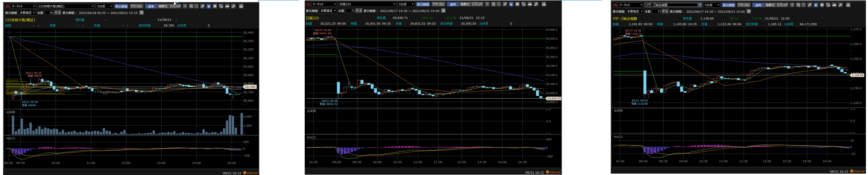Select the pencil drawing tool in 日経225 chart
Screen dimensions: 868x175
pyautogui.click(x=505, y=4)
